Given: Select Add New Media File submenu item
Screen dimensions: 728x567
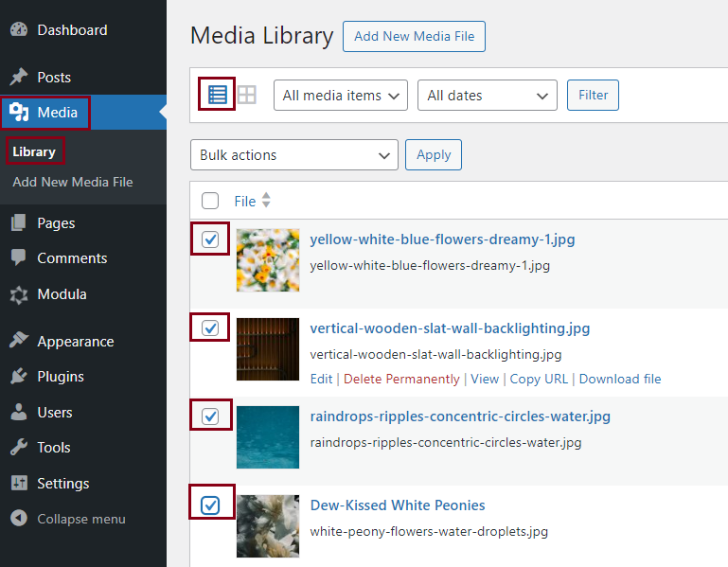Looking at the screenshot, I should [x=73, y=182].
